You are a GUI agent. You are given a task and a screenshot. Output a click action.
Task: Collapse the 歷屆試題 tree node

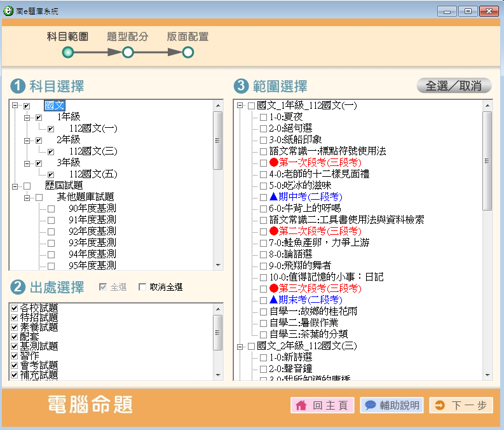click(x=15, y=186)
